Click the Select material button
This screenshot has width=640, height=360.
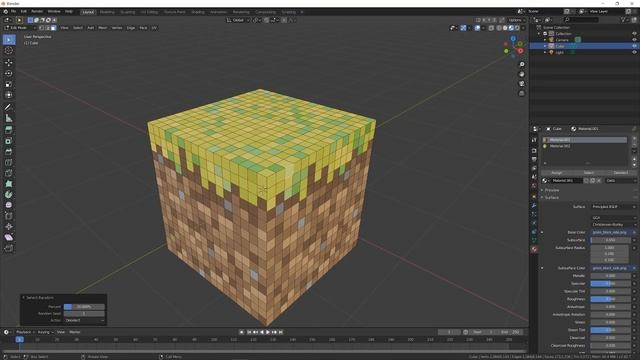589,173
